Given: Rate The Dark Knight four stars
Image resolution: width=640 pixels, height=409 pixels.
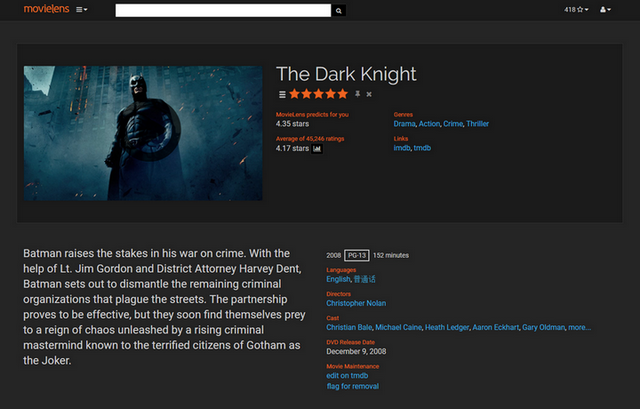Looking at the screenshot, I should [331, 94].
